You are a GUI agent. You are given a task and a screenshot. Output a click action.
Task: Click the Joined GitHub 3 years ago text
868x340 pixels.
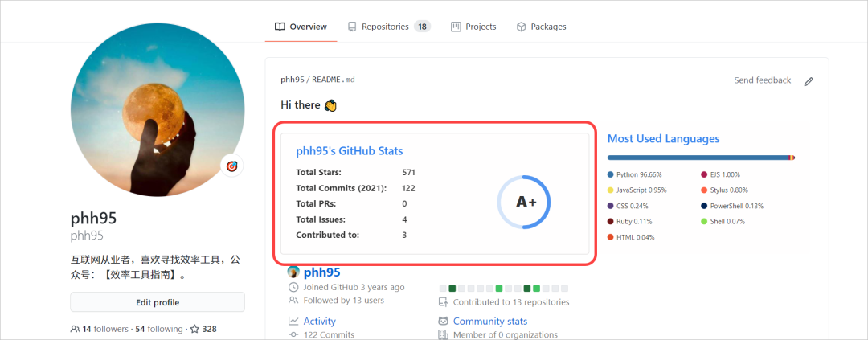(x=354, y=288)
